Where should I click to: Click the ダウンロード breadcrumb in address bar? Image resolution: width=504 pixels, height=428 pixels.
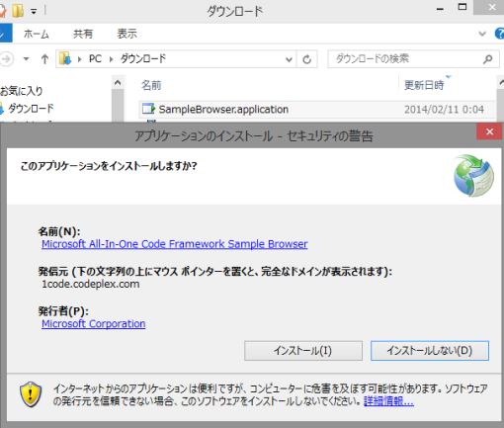click(x=143, y=59)
